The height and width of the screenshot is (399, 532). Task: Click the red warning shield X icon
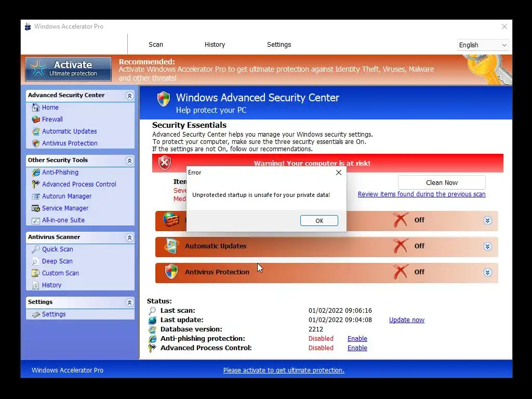(165, 163)
